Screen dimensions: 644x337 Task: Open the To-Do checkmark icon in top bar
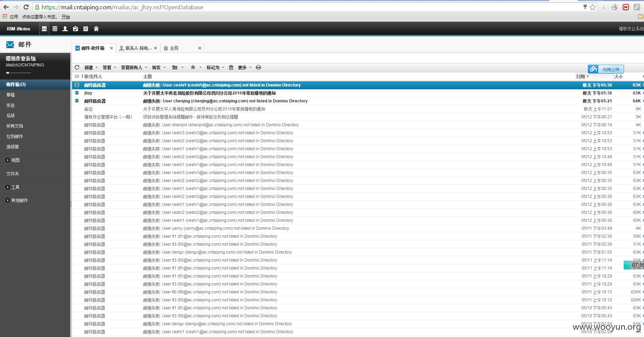[x=75, y=29]
